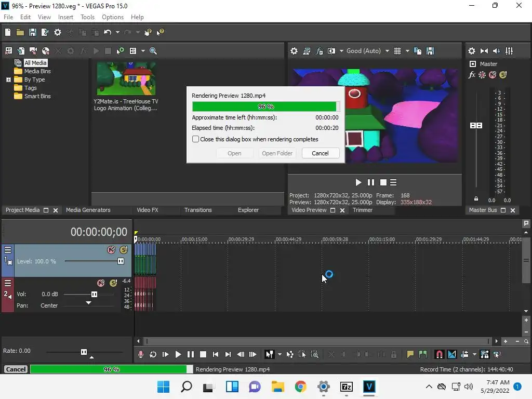Open Undo history dropdown arrow

click(117, 32)
